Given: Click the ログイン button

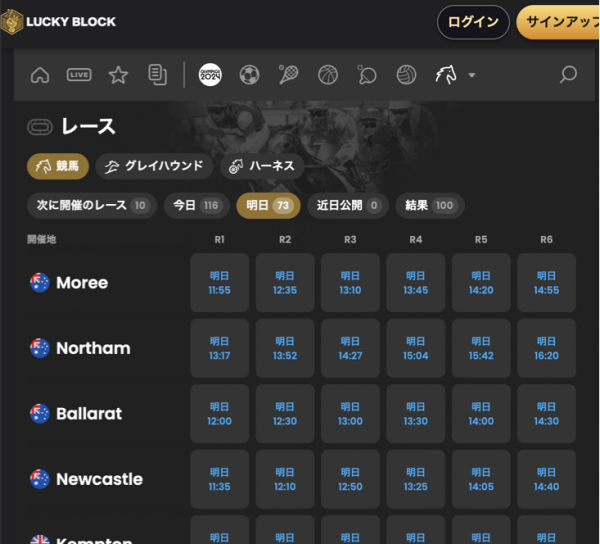Looking at the screenshot, I should tap(473, 22).
